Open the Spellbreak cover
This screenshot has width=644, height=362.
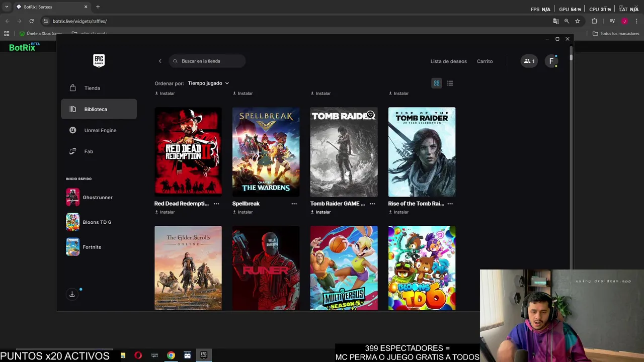[x=266, y=152]
